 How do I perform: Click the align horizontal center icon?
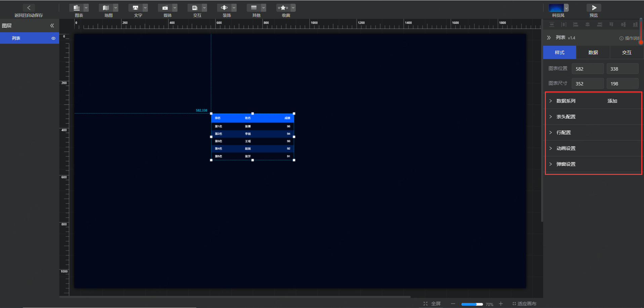pos(588,25)
